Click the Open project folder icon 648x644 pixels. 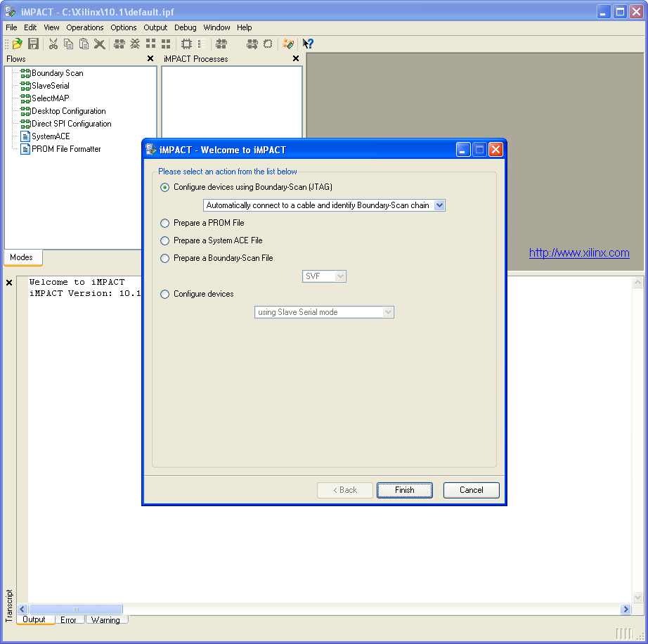18,44
